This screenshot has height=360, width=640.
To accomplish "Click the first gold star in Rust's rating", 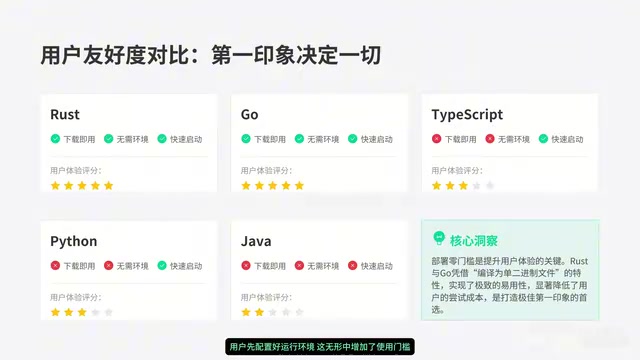I will (55, 186).
